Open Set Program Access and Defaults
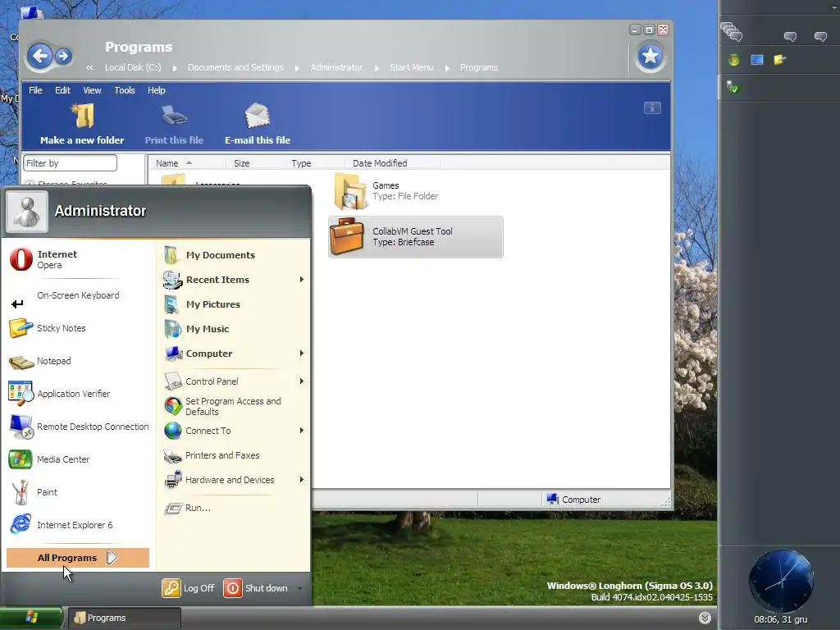Image resolution: width=840 pixels, height=630 pixels. pyautogui.click(x=235, y=406)
